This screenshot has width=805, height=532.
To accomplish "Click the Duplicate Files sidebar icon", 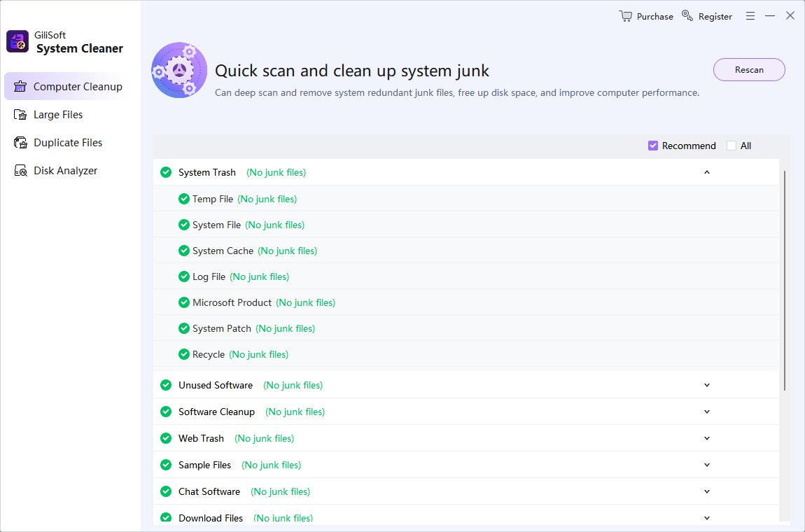I will coord(20,143).
